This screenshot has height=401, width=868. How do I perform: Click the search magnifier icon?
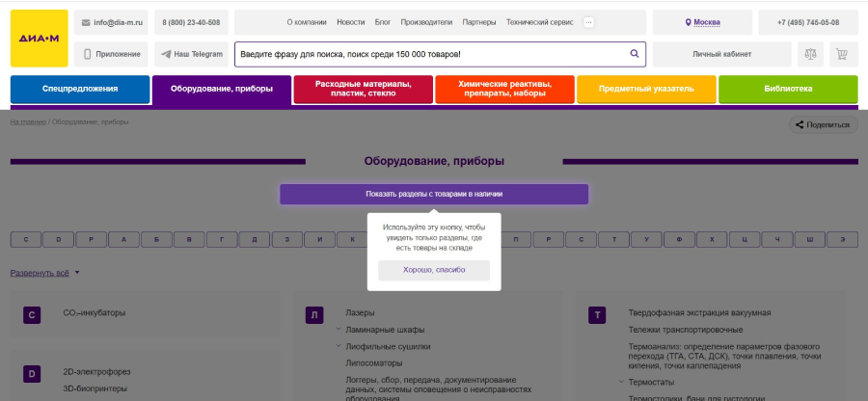pos(635,54)
